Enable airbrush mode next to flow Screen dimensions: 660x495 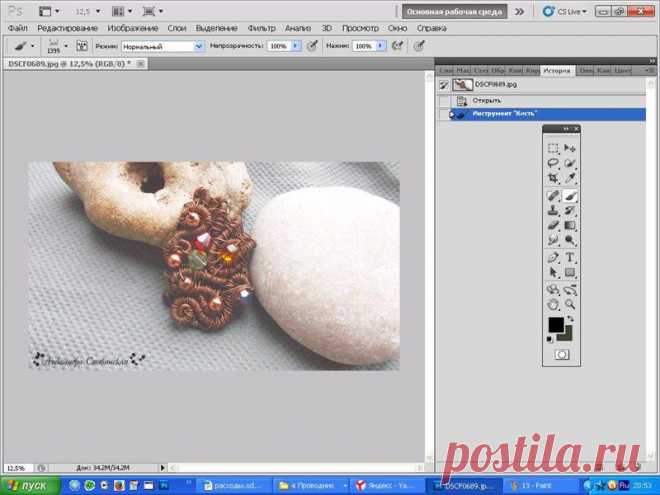(397, 46)
